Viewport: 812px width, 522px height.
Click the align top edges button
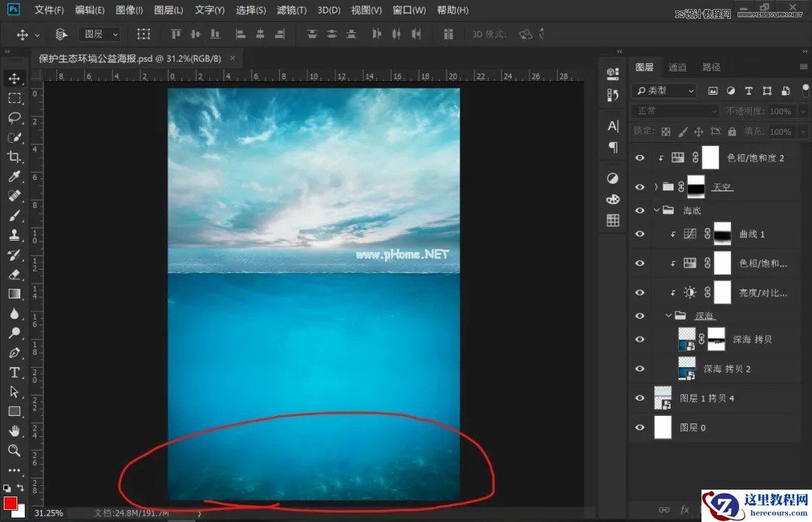point(176,34)
